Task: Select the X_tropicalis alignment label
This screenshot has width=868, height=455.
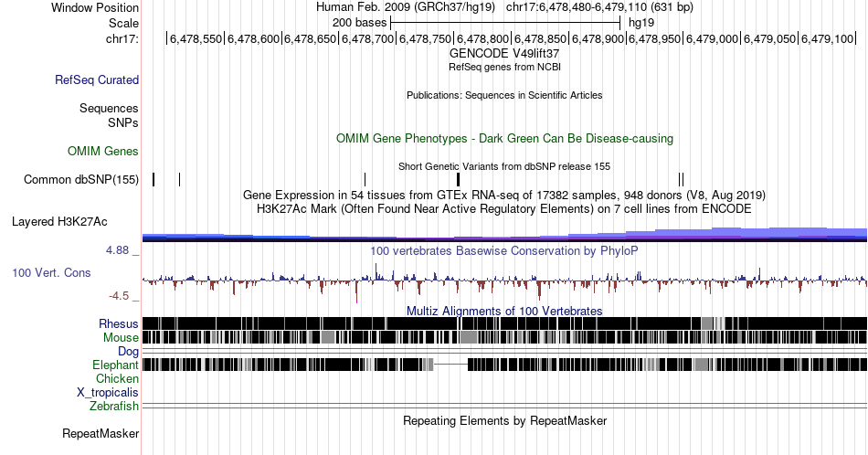Action: click(108, 393)
